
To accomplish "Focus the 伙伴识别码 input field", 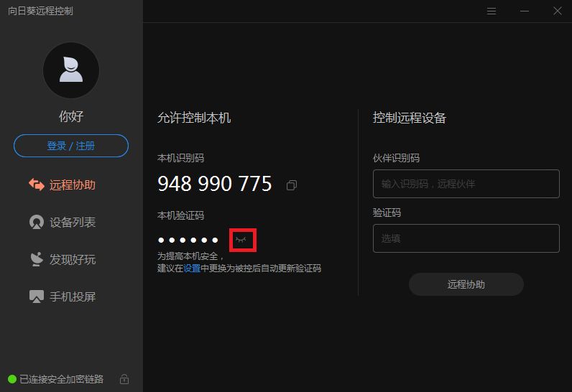I will point(466,184).
